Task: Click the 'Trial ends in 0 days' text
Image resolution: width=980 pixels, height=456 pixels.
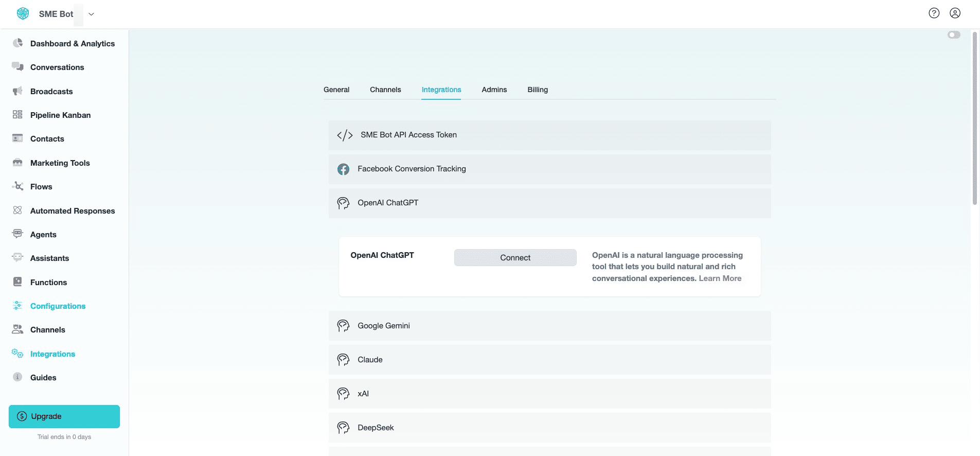Action: [64, 437]
